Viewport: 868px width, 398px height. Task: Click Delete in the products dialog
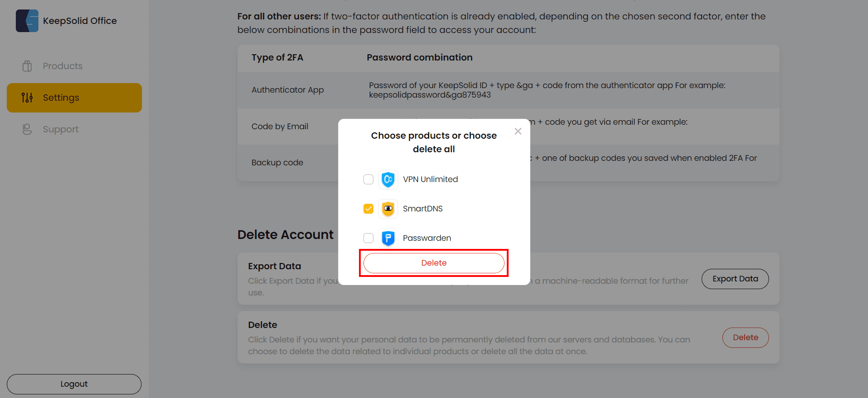[434, 262]
